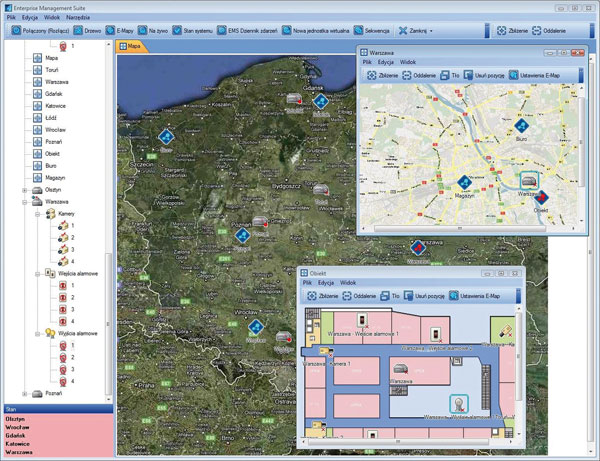Expand the Poznań device node
The width and height of the screenshot is (600, 461).
click(25, 393)
